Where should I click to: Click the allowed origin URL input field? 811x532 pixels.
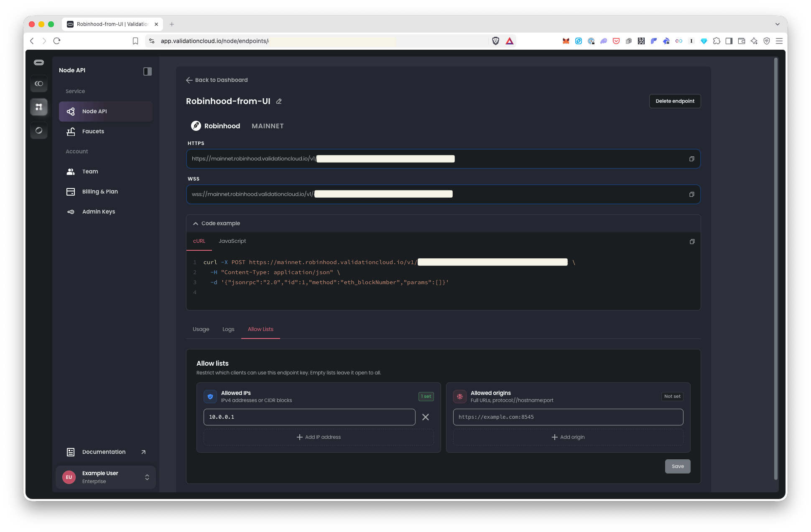[x=568, y=417]
